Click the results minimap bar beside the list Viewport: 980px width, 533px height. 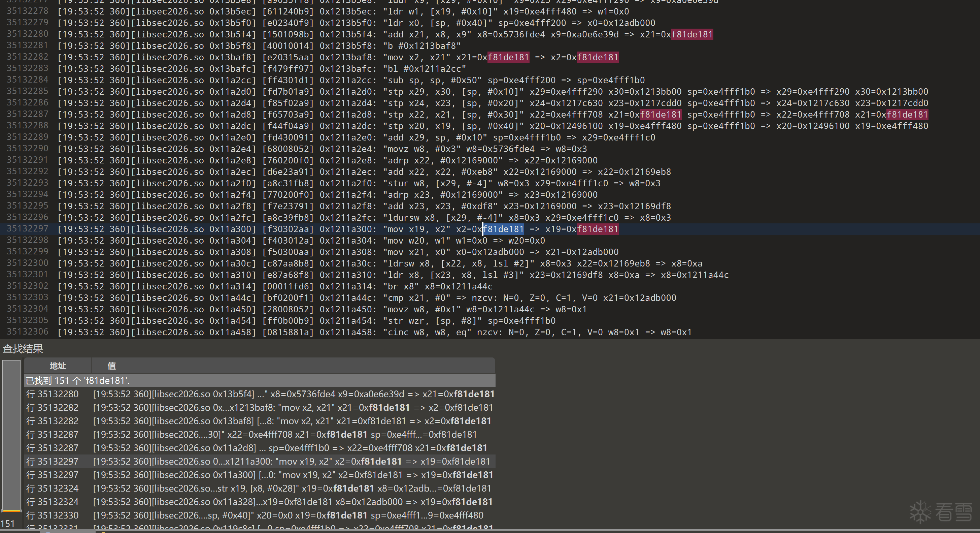click(x=11, y=434)
